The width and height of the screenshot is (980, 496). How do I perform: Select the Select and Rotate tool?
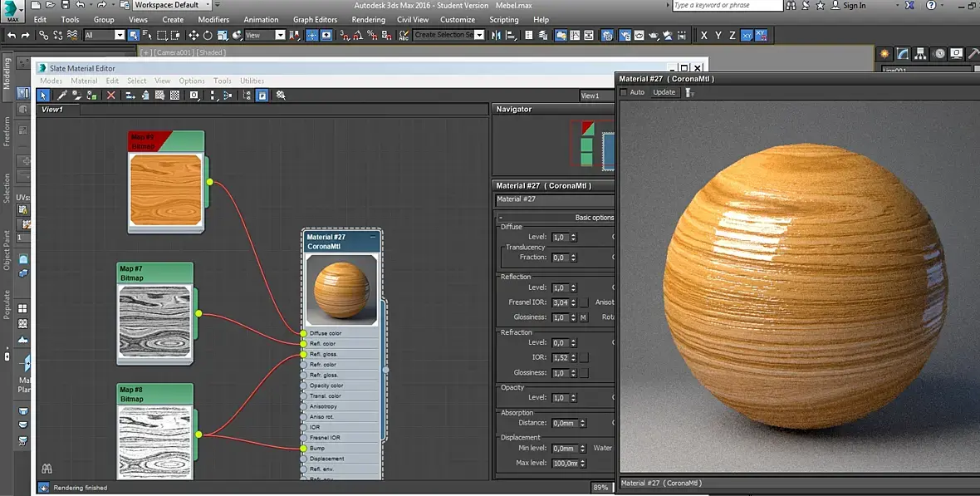[208, 36]
